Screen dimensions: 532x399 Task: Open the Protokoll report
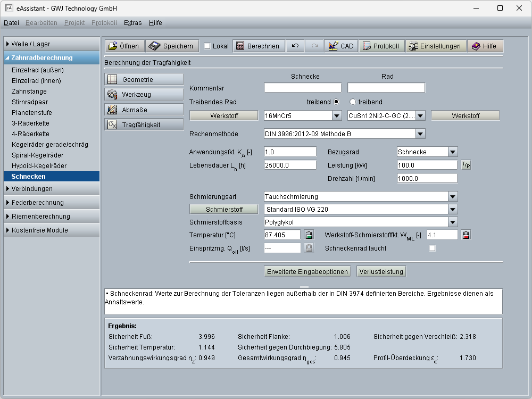pyautogui.click(x=381, y=46)
